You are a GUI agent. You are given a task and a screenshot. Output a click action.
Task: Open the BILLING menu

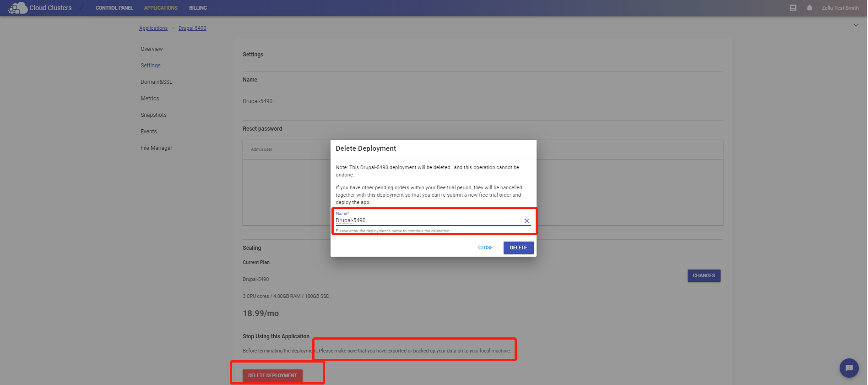click(198, 8)
